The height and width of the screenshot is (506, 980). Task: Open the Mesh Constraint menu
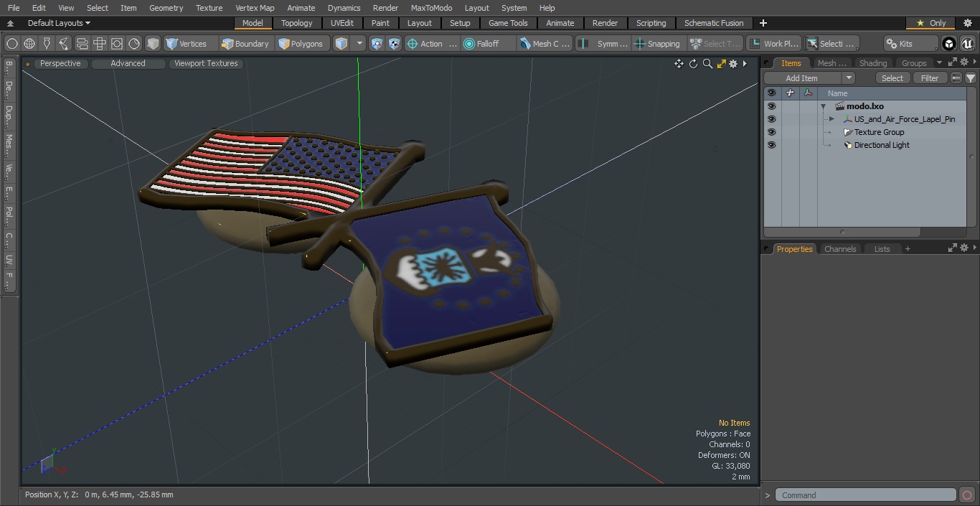pyautogui.click(x=545, y=44)
